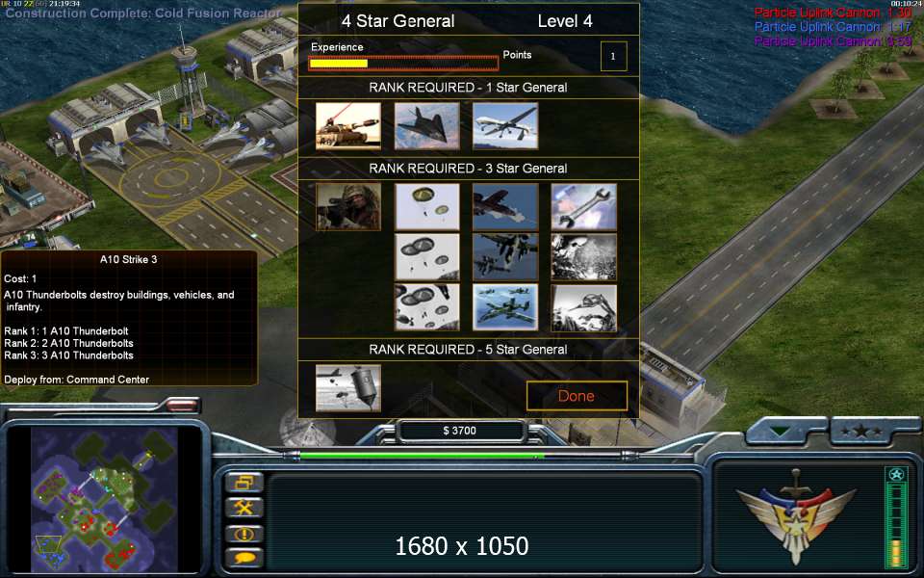The width and height of the screenshot is (924, 578).
Task: Pick the Emergency Repair wrench icon
Action: pyautogui.click(x=583, y=206)
